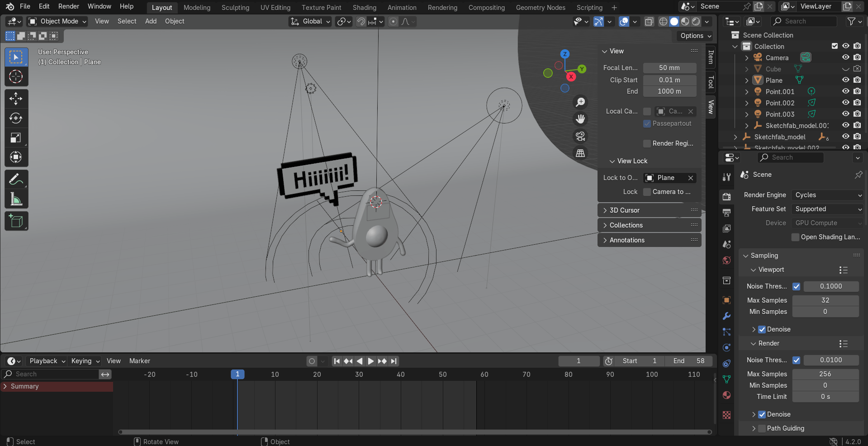Toggle viewport Noise Threshold checkbox
Image resolution: width=868 pixels, height=446 pixels.
click(x=797, y=286)
